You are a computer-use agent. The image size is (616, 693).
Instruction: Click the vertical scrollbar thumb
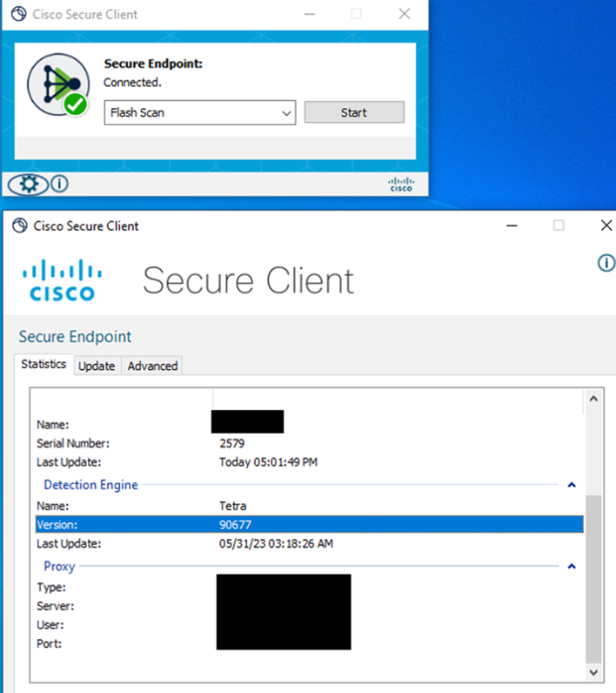tap(593, 580)
